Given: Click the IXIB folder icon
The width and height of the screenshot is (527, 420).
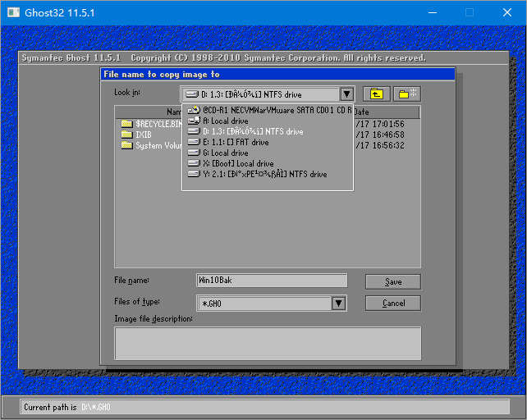Looking at the screenshot, I should pos(126,135).
